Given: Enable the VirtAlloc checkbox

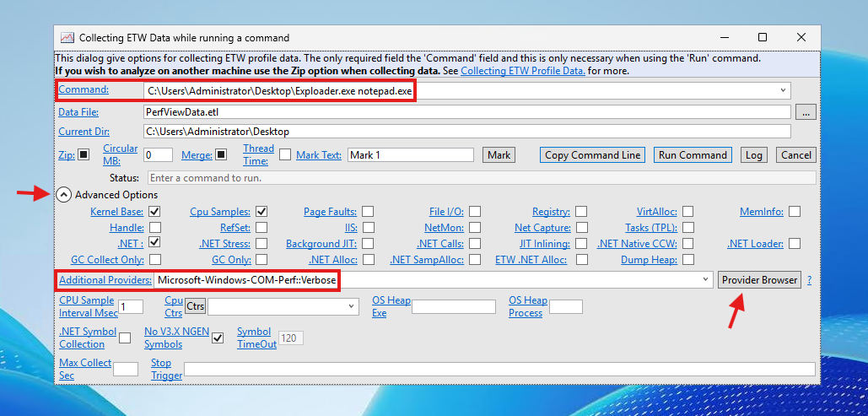Looking at the screenshot, I should (688, 212).
